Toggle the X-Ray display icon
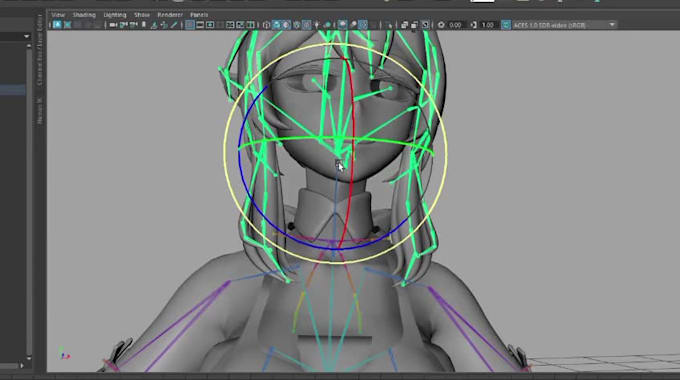The height and width of the screenshot is (380, 680). coord(404,25)
